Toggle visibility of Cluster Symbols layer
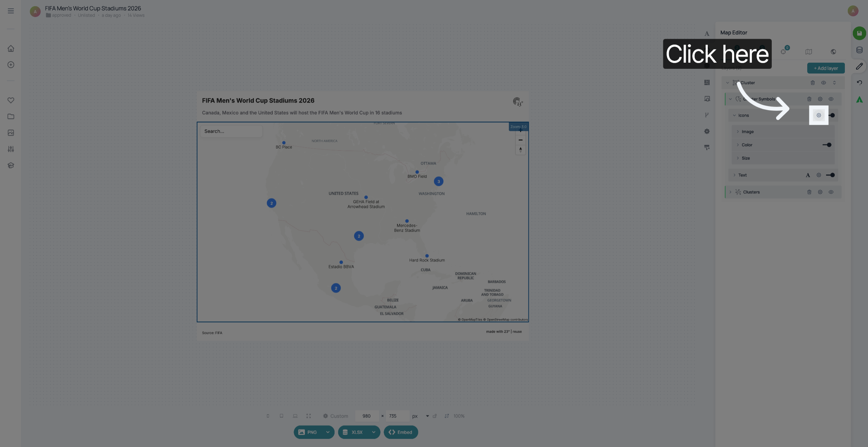The width and height of the screenshot is (868, 447). point(831,99)
